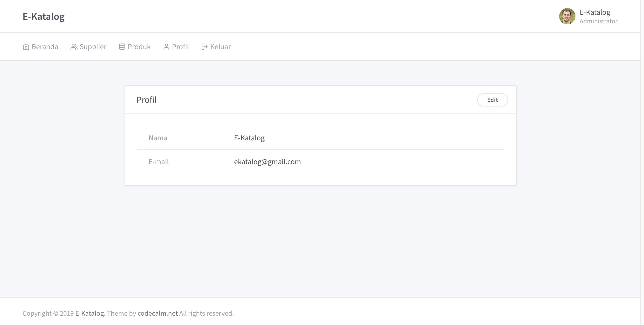Click the administrator avatar photo
The width and height of the screenshot is (644, 325).
(x=567, y=16)
